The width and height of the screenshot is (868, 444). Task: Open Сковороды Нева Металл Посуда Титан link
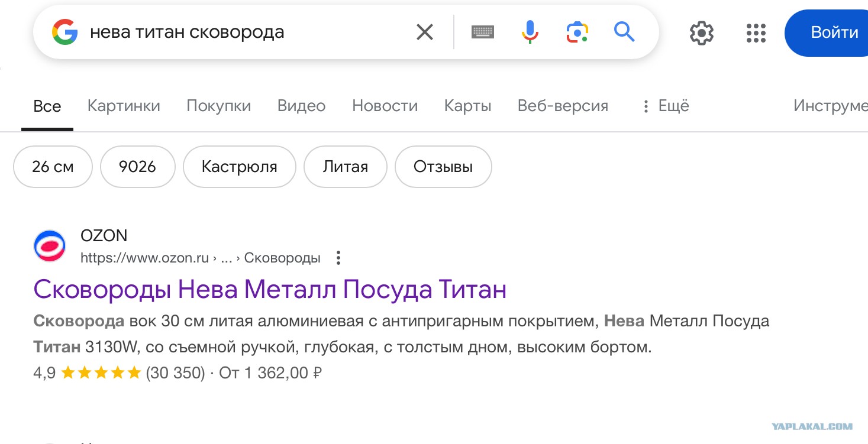point(270,290)
